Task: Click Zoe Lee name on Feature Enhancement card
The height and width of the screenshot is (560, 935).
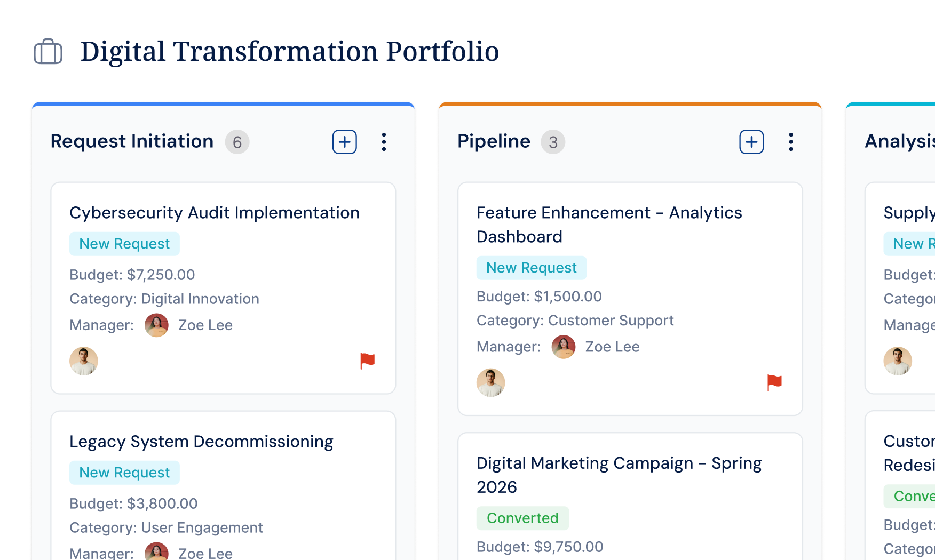Action: 612,347
